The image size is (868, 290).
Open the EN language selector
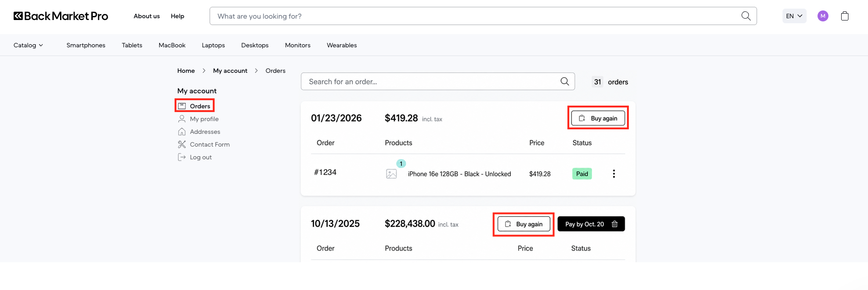[x=794, y=16]
